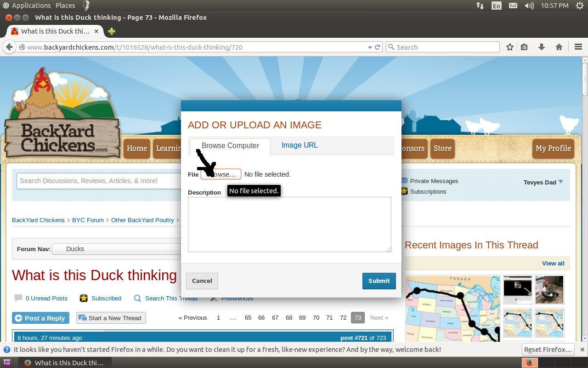Go to Firefox home page icon

tap(559, 47)
